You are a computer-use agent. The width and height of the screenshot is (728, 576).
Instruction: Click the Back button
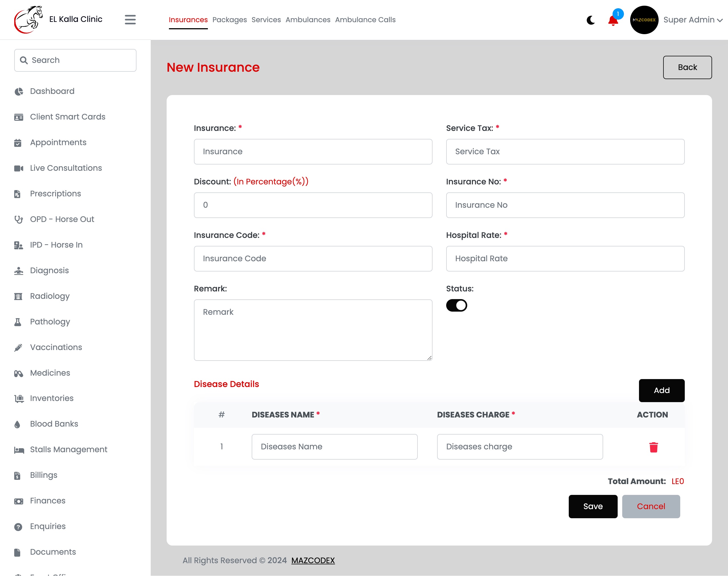(x=687, y=67)
